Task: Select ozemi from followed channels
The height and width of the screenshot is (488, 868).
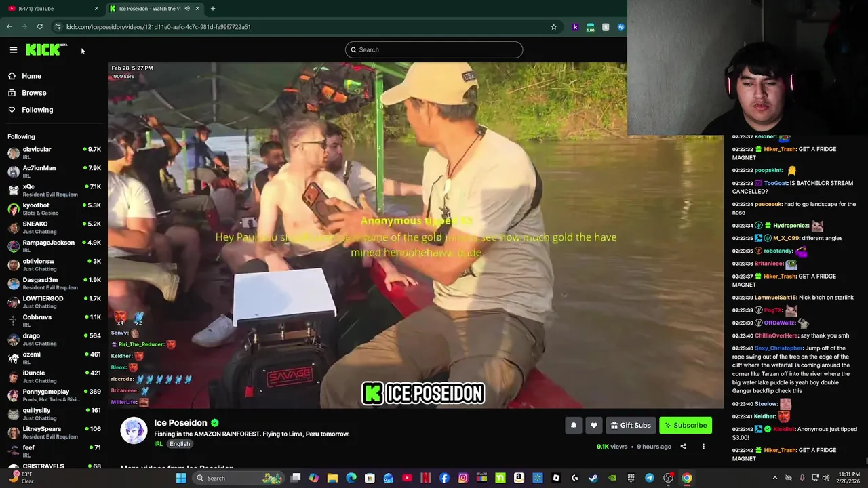Action: coord(54,358)
